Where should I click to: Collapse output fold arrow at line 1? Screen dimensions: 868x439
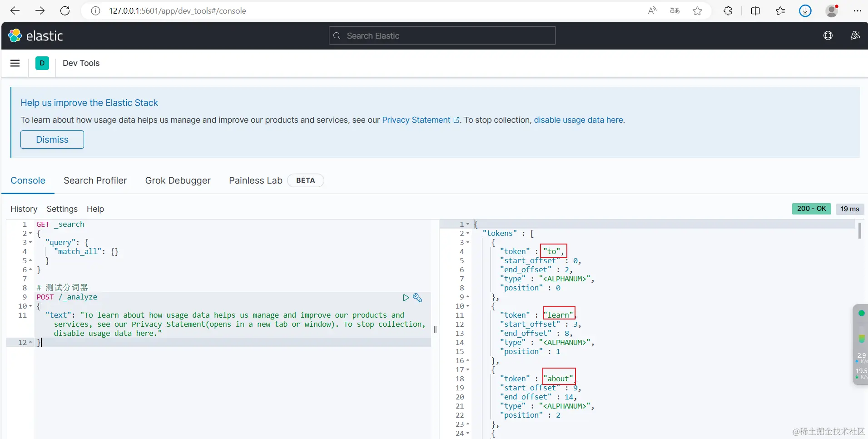tap(468, 224)
